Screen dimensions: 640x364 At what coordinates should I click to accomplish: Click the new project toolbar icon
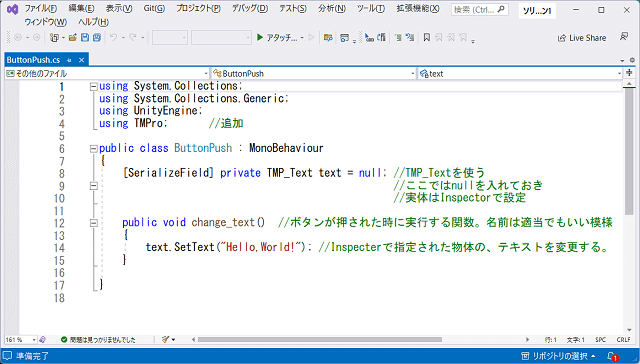click(x=54, y=38)
